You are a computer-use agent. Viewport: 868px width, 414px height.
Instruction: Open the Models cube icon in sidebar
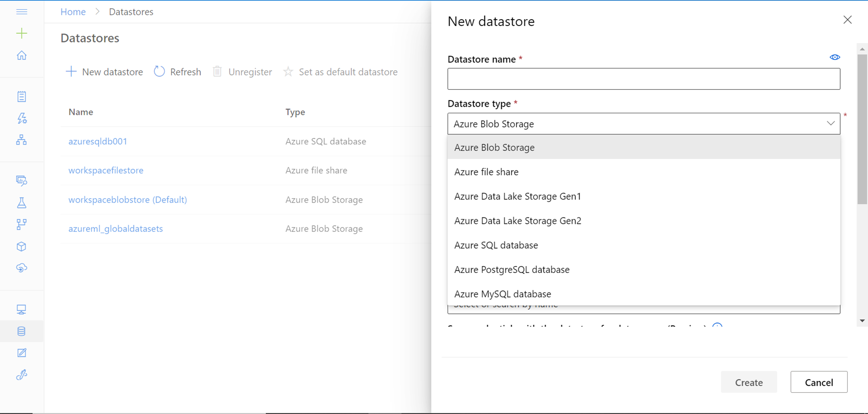(22, 246)
